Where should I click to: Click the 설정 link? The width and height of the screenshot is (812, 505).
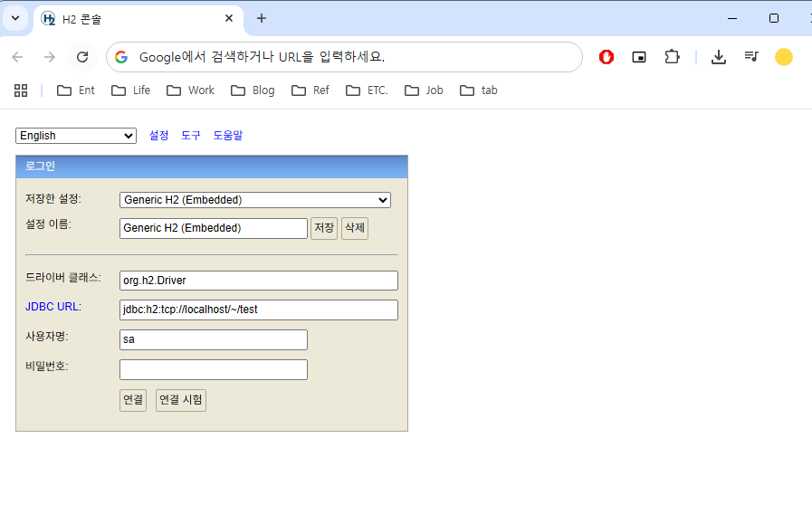(159, 136)
